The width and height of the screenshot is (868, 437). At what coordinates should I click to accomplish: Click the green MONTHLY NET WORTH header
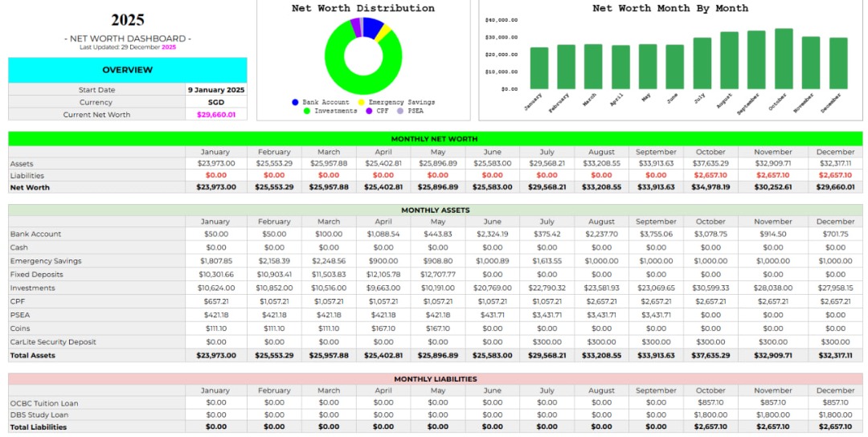(x=434, y=139)
